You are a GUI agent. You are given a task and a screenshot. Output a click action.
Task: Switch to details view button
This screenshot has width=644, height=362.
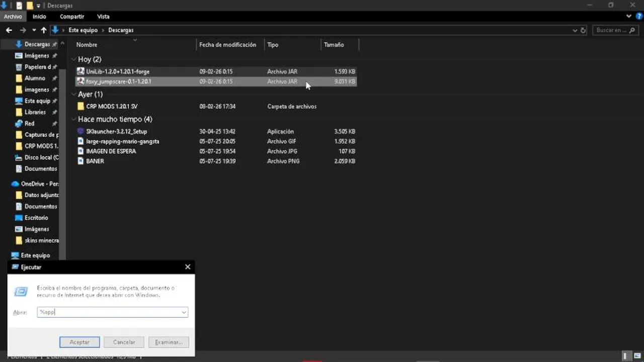point(627,356)
